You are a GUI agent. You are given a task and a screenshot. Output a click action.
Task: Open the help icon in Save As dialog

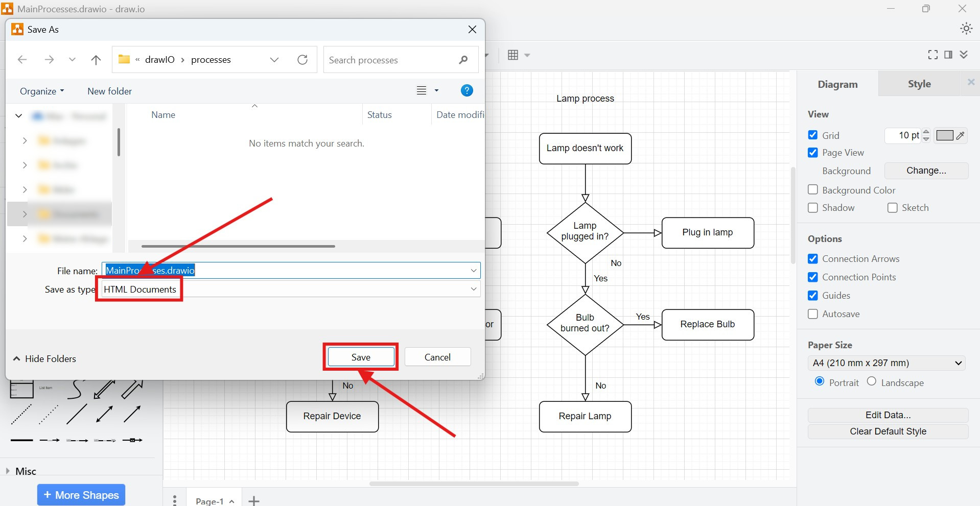point(467,90)
